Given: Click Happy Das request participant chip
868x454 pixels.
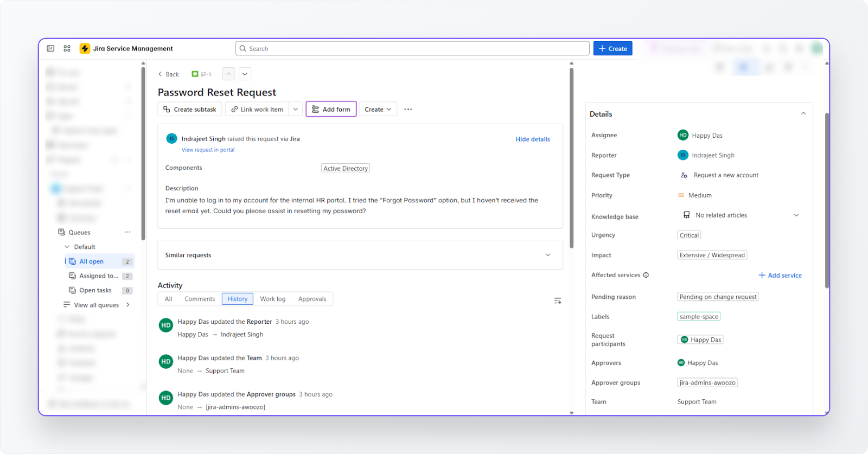Looking at the screenshot, I should (700, 340).
